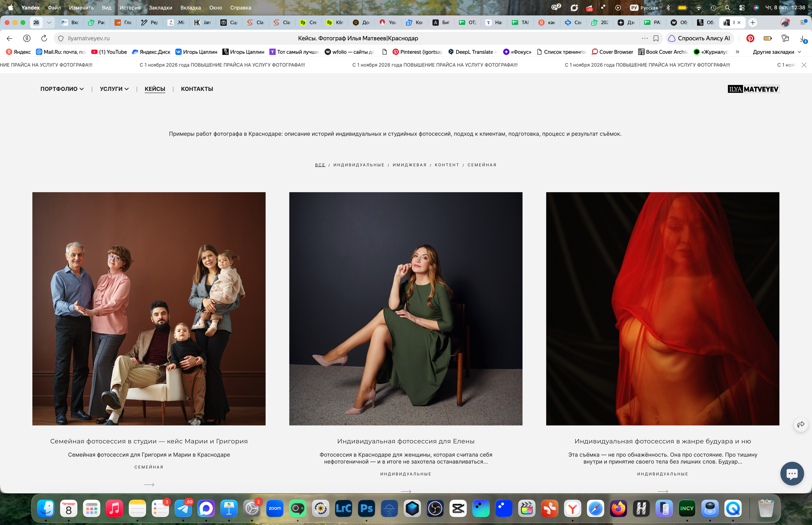Screen dimensions: 812x525
Task: Close the scrolling price announcement banner
Action: (804, 65)
